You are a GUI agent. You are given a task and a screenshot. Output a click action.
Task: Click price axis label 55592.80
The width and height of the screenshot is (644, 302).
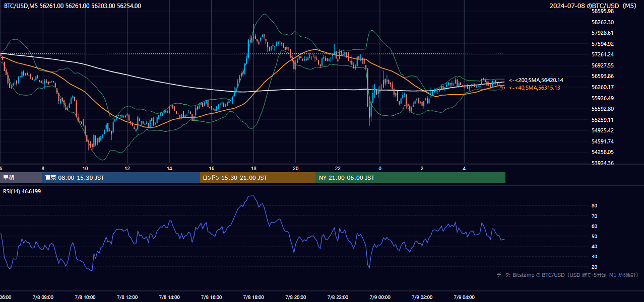[x=602, y=109]
